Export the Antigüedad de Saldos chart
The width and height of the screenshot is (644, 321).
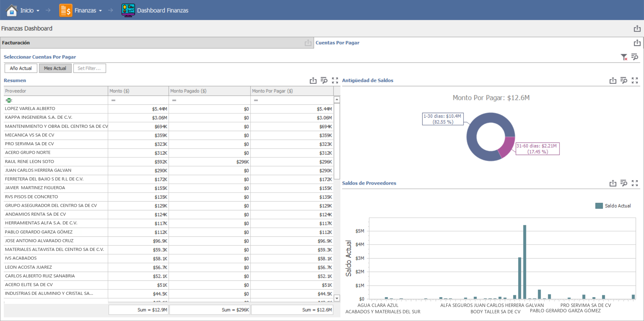(x=613, y=81)
